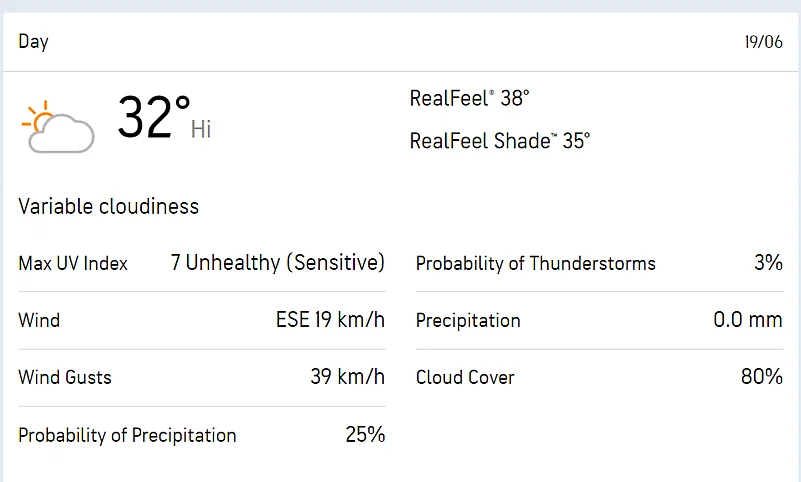
Task: Click the ESE 19 km/h wind value
Action: pyautogui.click(x=330, y=321)
